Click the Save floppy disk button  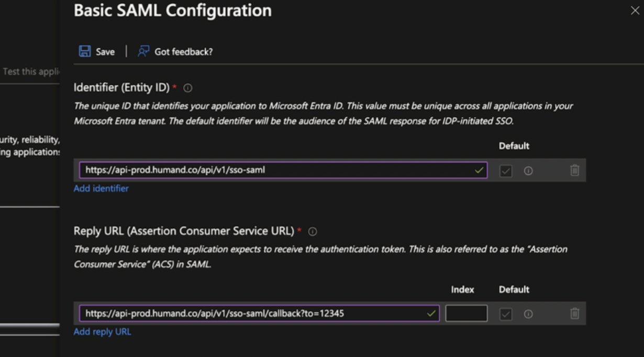(x=96, y=51)
